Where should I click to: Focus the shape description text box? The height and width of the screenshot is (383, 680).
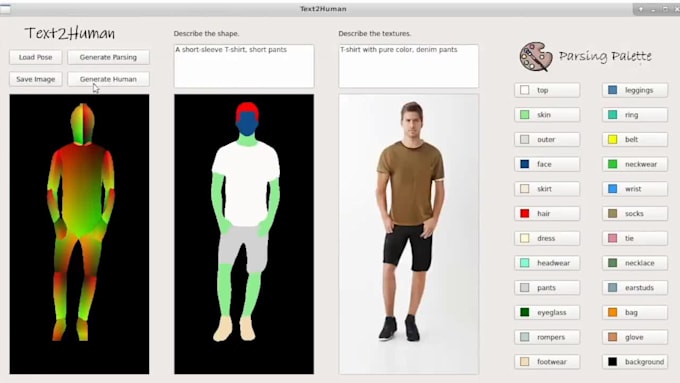click(x=244, y=66)
